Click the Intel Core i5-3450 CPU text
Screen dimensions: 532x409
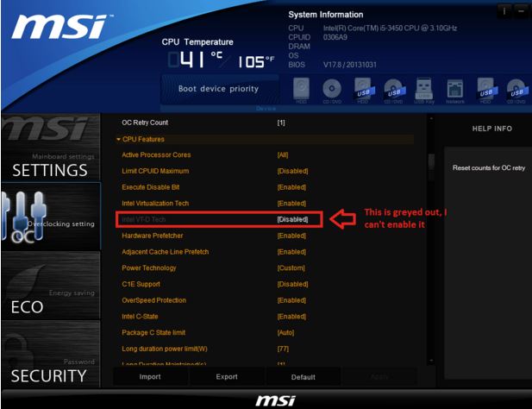(390, 28)
